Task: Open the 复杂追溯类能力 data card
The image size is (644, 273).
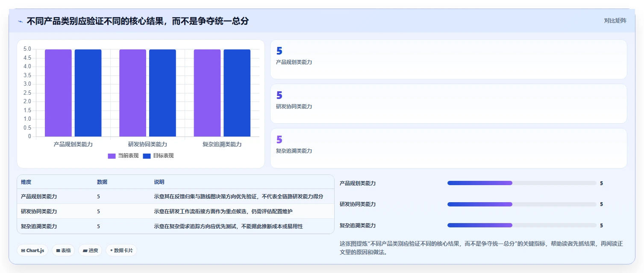Action: pyautogui.click(x=448, y=148)
